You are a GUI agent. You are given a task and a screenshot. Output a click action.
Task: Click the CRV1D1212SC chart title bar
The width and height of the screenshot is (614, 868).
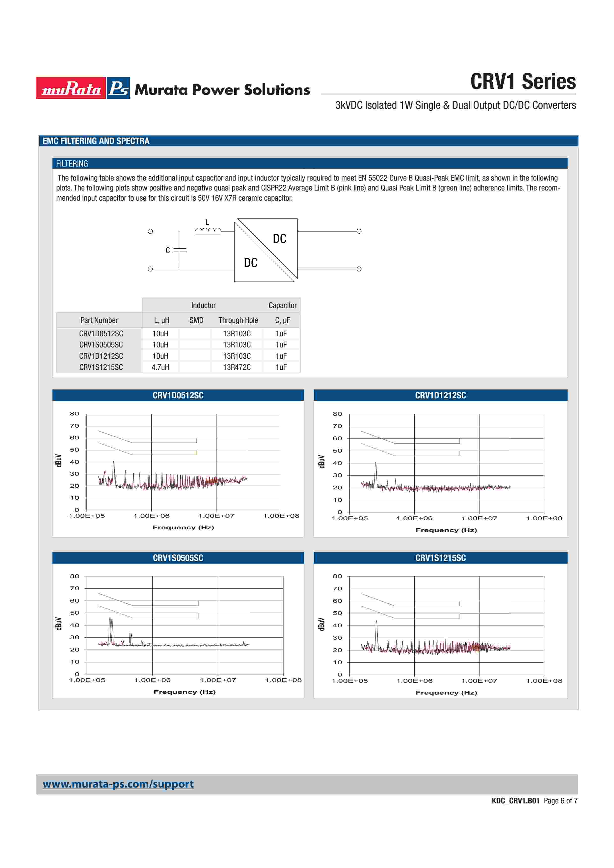440,395
